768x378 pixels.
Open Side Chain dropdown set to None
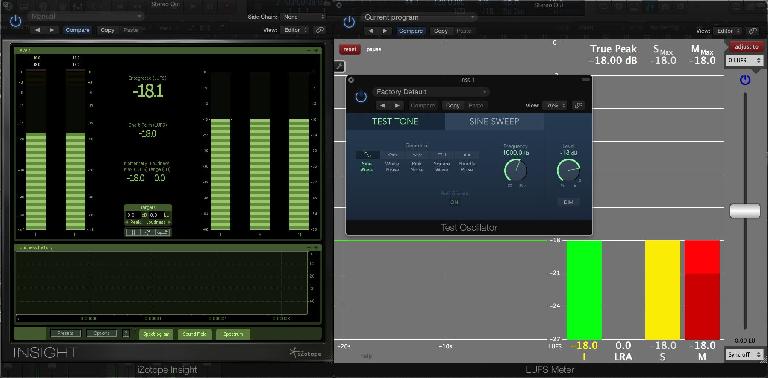[303, 17]
